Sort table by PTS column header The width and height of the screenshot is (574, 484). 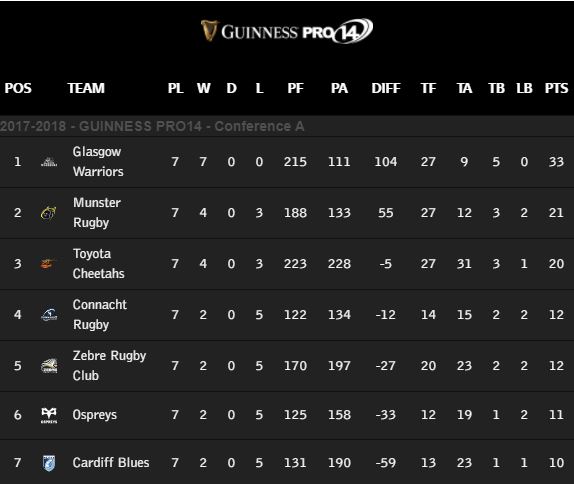[556, 88]
